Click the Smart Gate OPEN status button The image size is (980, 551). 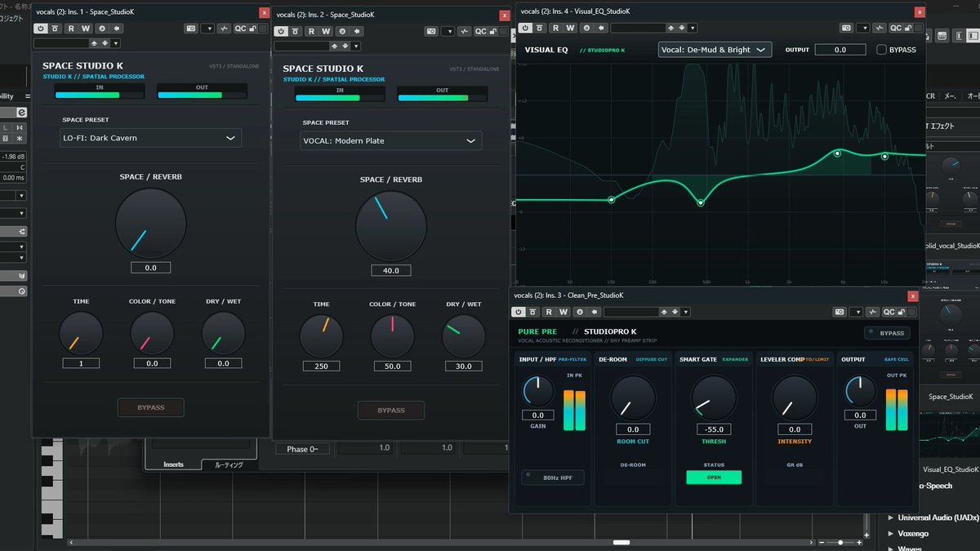(x=714, y=478)
